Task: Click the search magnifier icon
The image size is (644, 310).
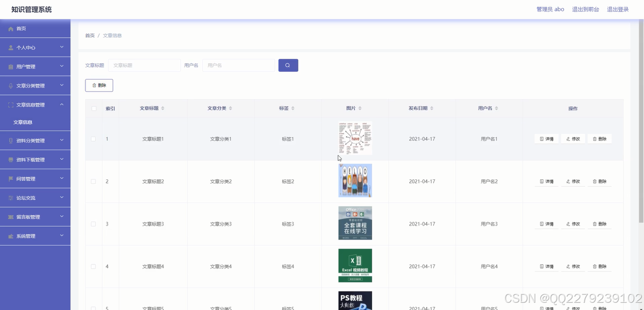Action: pyautogui.click(x=288, y=65)
